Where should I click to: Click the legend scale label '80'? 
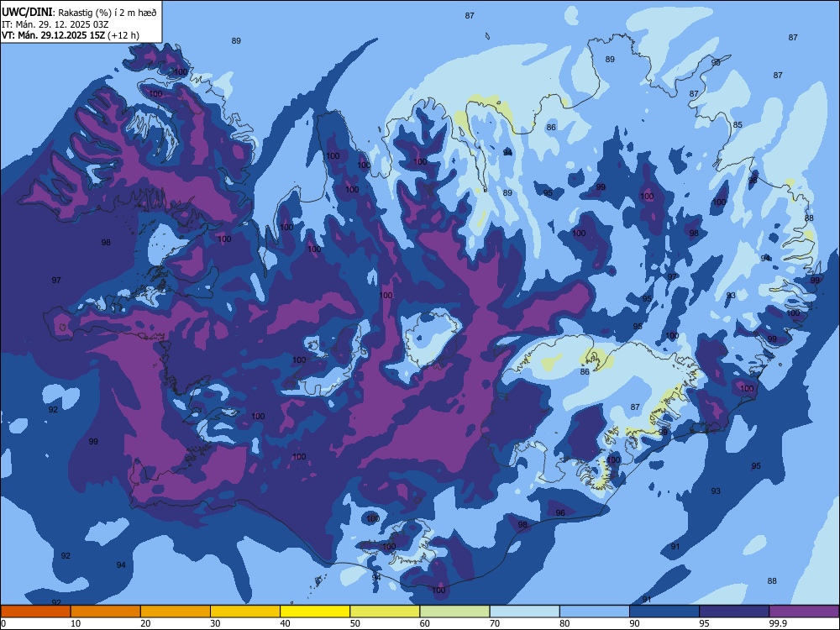click(x=564, y=623)
